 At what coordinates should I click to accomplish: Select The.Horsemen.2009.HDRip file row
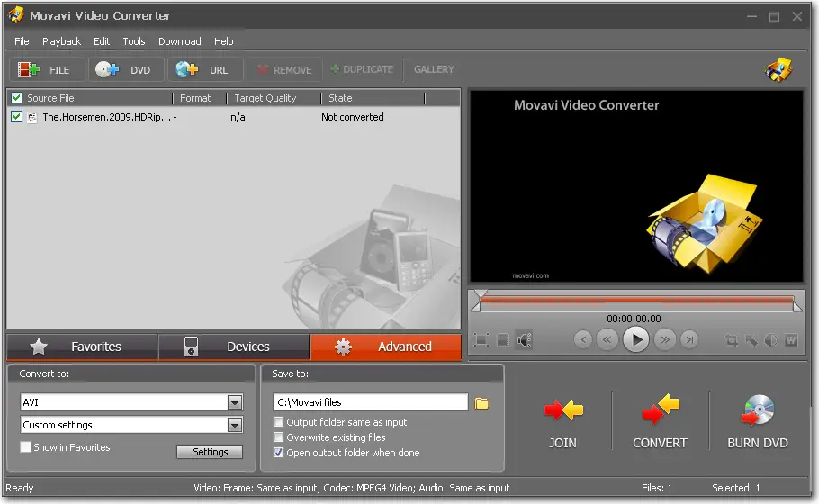[233, 117]
